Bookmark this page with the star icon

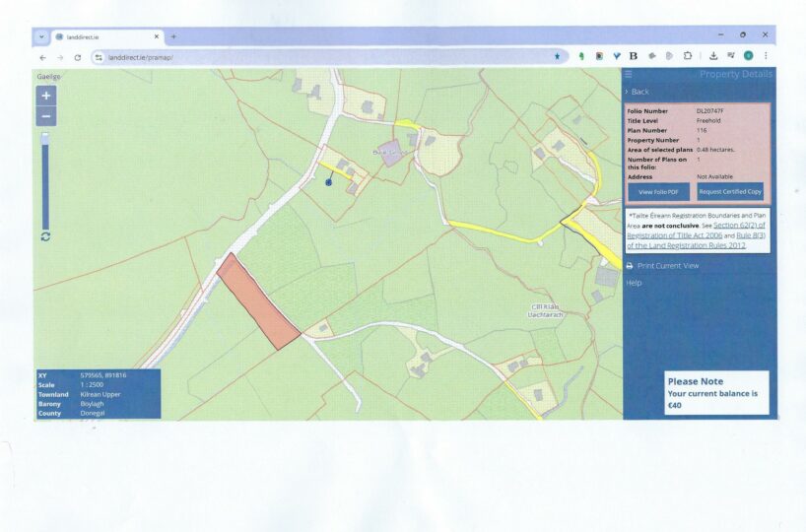[557, 57]
